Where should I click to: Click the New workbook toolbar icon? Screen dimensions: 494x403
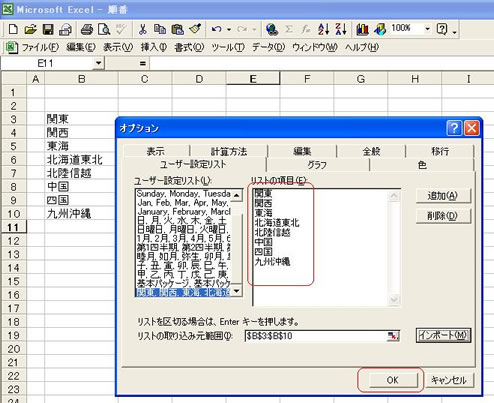(x=13, y=29)
